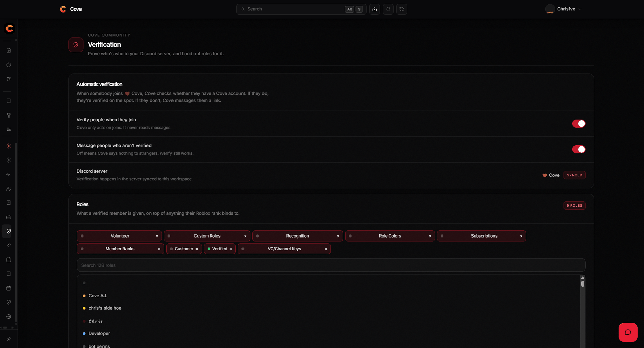Image resolution: width=644 pixels, height=348 pixels.
Task: Open the red gear icon in sidebar
Action: (x=9, y=146)
